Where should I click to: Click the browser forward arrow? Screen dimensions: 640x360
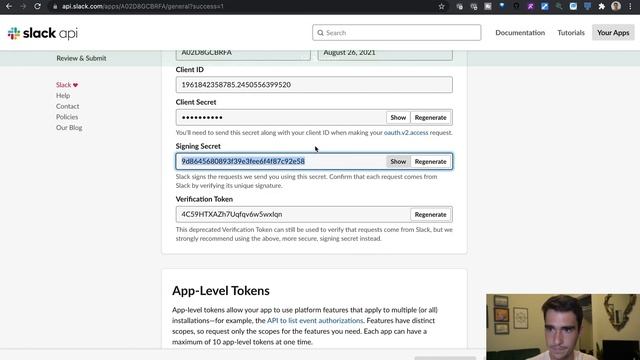pyautogui.click(x=23, y=7)
